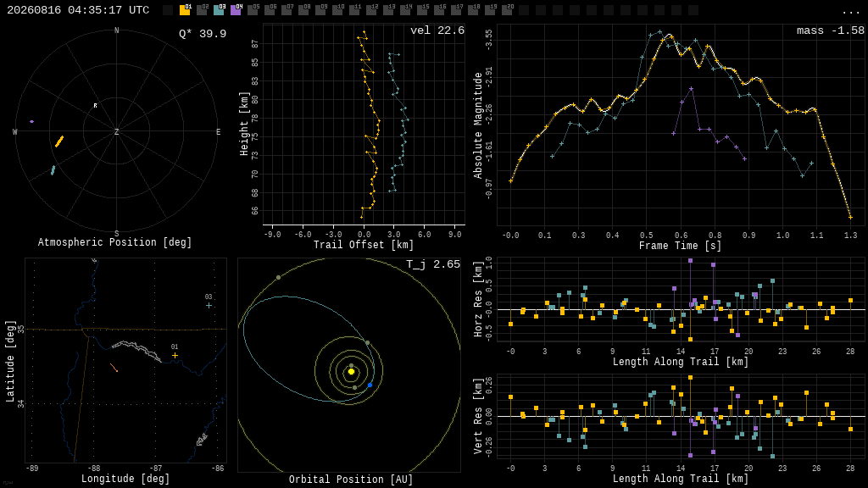Select station slot 05 in top bar
Viewport: 868px width, 488px height.
(x=253, y=10)
